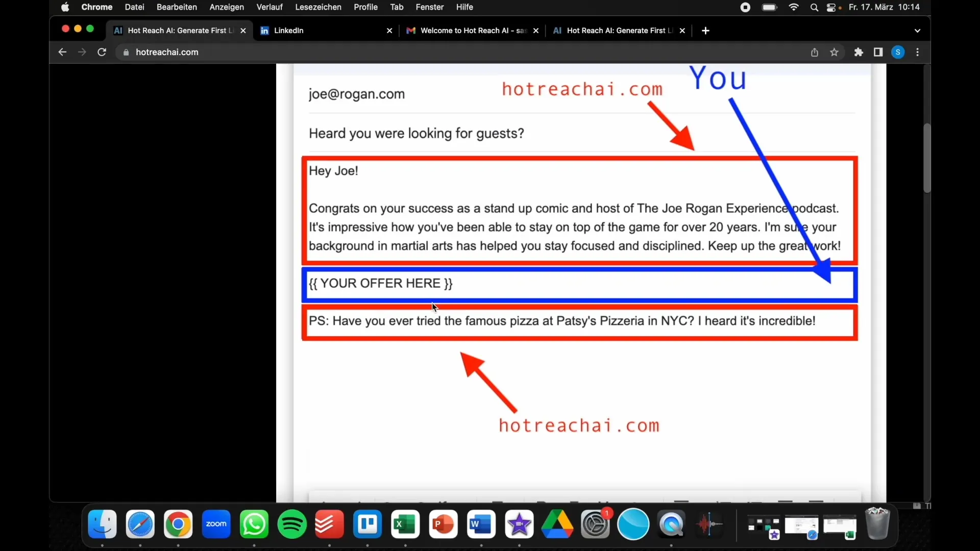Screen dimensions: 980x551
Task: Close the Gmail Welcome tab
Action: (x=536, y=31)
